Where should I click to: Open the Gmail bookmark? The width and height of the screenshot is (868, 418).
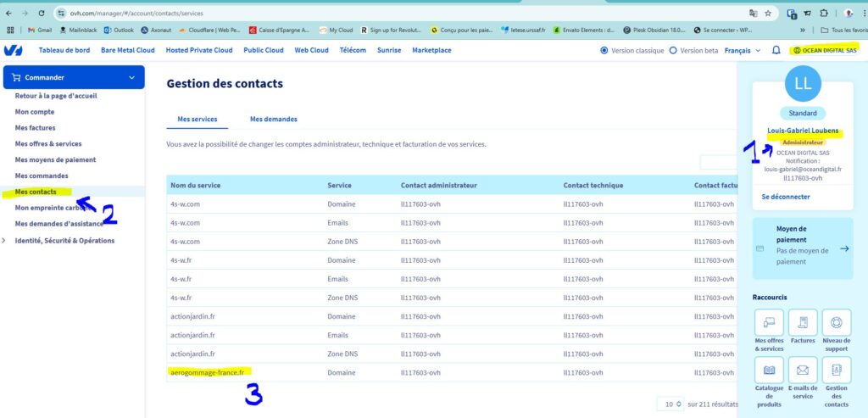click(39, 30)
